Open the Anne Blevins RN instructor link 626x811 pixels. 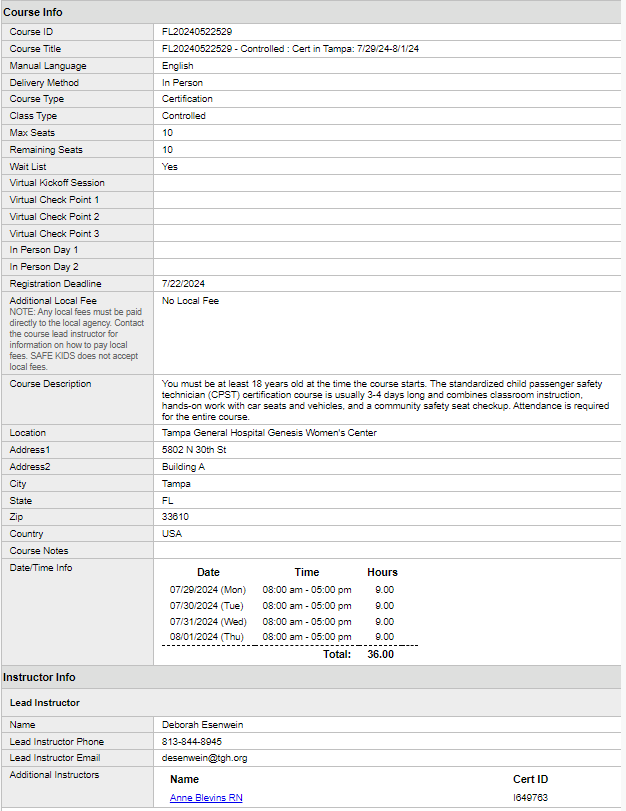point(206,798)
